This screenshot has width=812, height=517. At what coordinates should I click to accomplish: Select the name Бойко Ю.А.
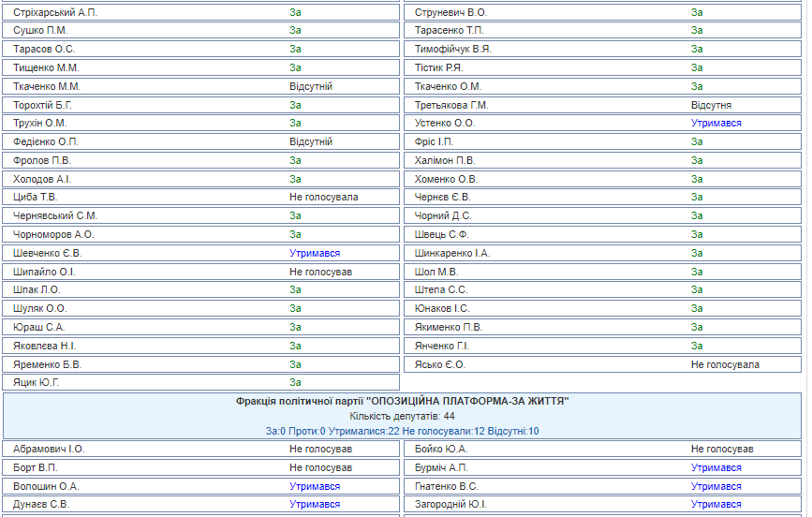440,449
